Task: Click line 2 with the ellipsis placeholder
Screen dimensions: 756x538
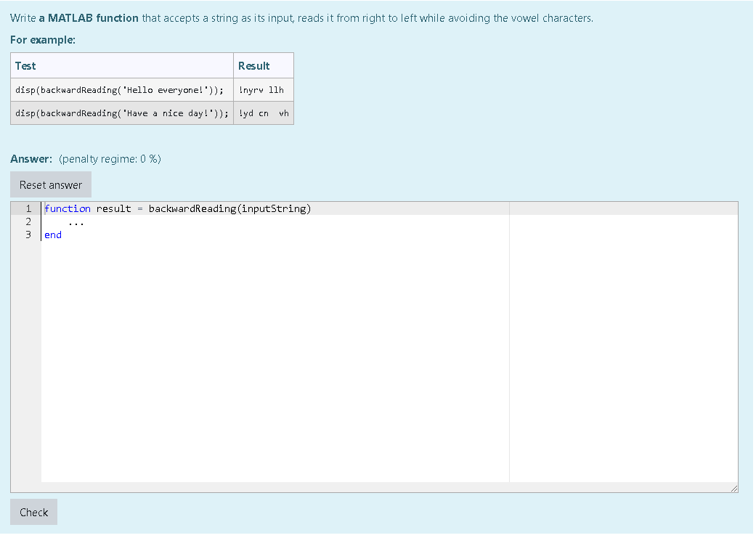Action: pyautogui.click(x=76, y=221)
